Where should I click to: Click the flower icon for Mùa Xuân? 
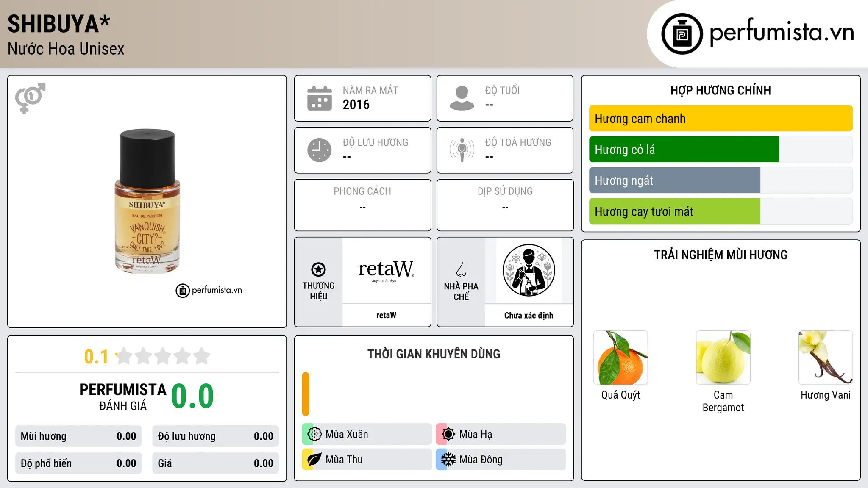pyautogui.click(x=314, y=434)
